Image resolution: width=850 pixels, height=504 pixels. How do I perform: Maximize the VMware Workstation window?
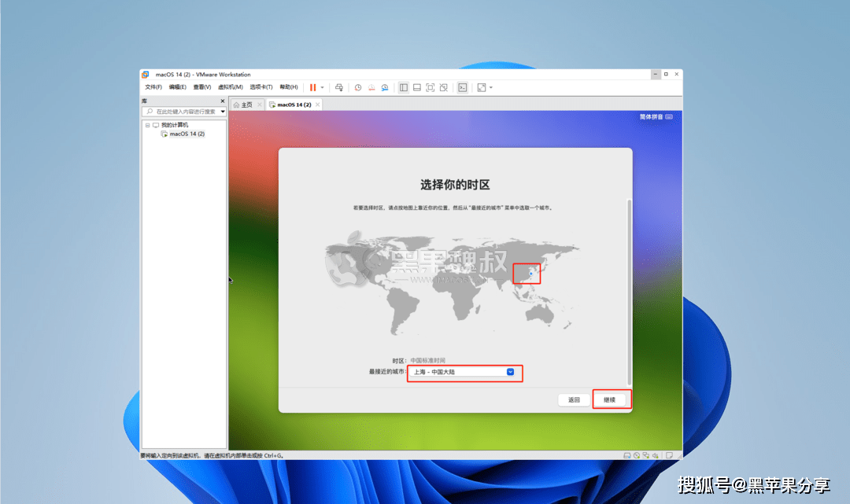coord(666,74)
